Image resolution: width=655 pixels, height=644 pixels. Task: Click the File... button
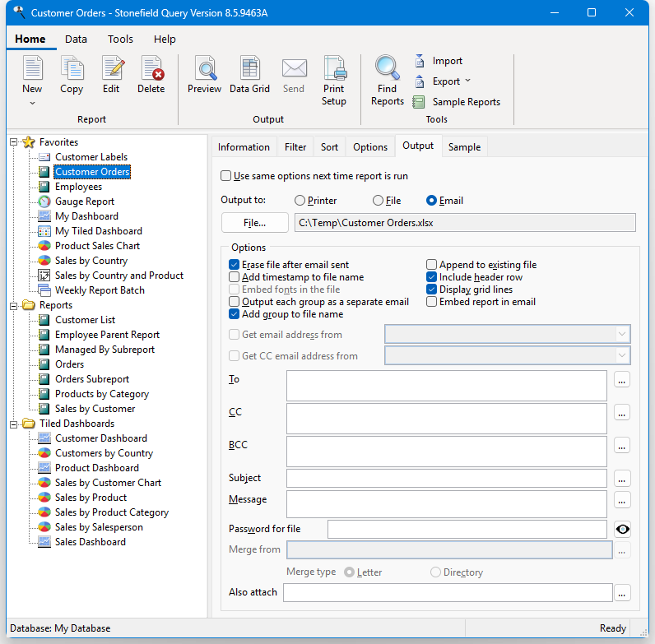click(x=254, y=222)
